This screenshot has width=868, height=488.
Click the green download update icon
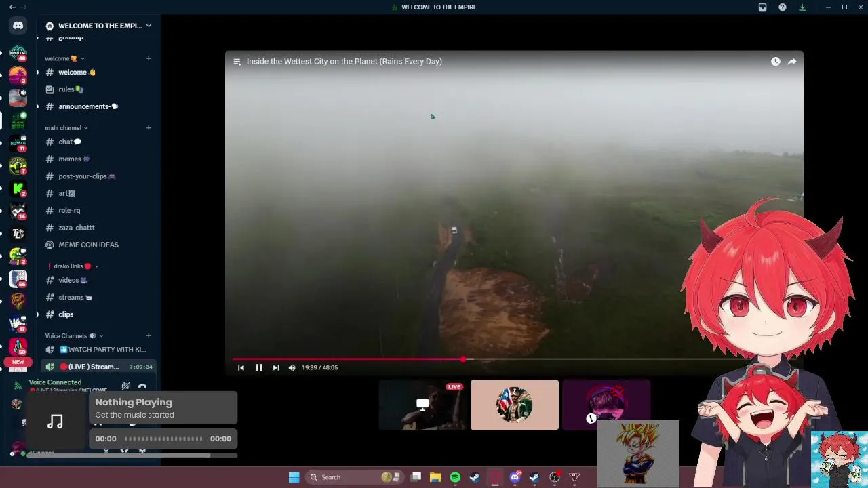(x=802, y=7)
